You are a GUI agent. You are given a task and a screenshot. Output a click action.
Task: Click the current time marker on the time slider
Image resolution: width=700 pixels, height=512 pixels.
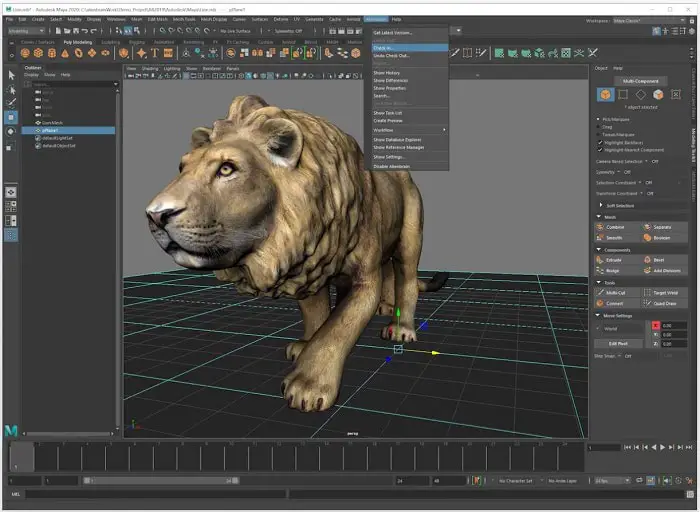[21, 457]
